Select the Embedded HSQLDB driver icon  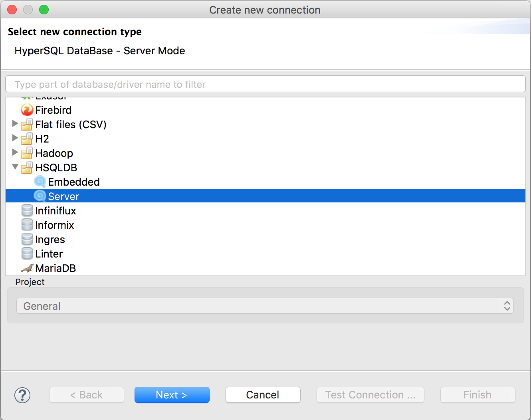[x=40, y=182]
